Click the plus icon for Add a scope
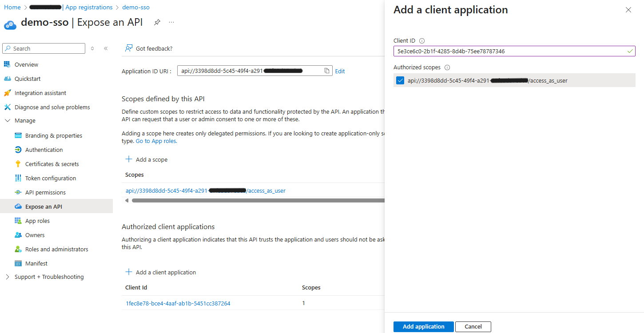 (x=129, y=159)
